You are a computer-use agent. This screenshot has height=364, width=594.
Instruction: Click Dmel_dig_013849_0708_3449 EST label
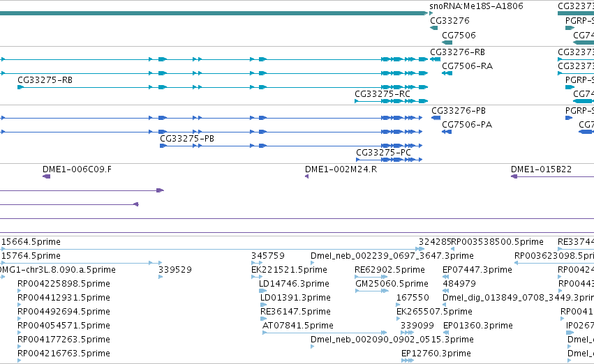[x=518, y=298]
